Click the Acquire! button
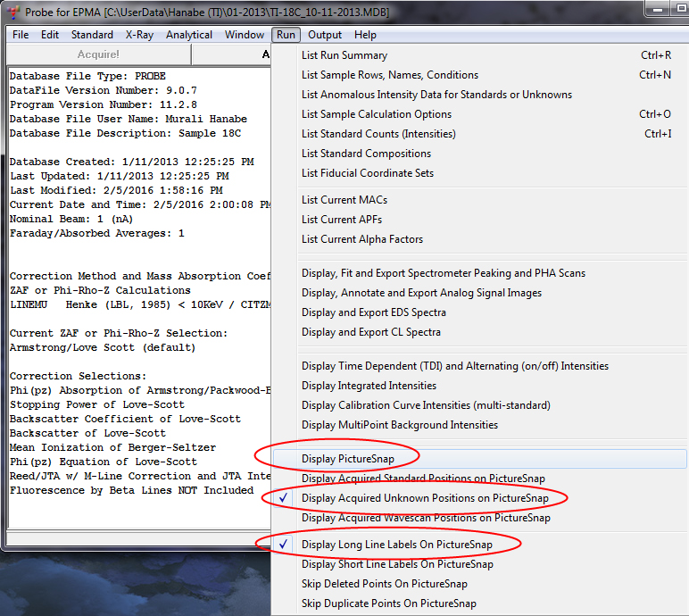Viewport: 689px width, 616px height. click(98, 54)
